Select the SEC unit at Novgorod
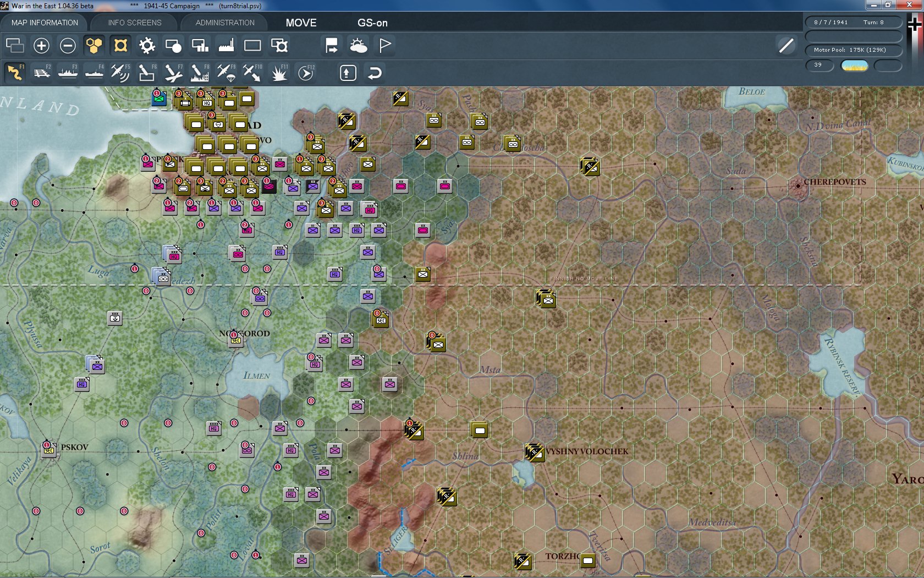 point(236,340)
